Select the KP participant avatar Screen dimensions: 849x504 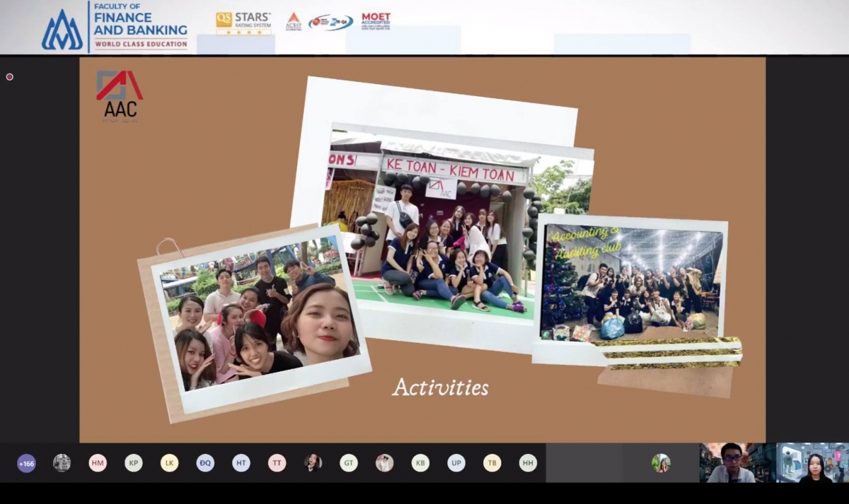[x=134, y=463]
